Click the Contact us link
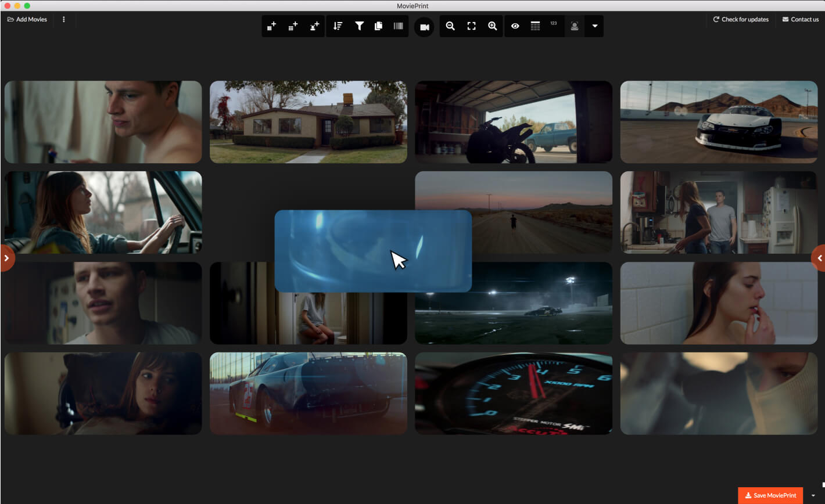 click(x=801, y=19)
